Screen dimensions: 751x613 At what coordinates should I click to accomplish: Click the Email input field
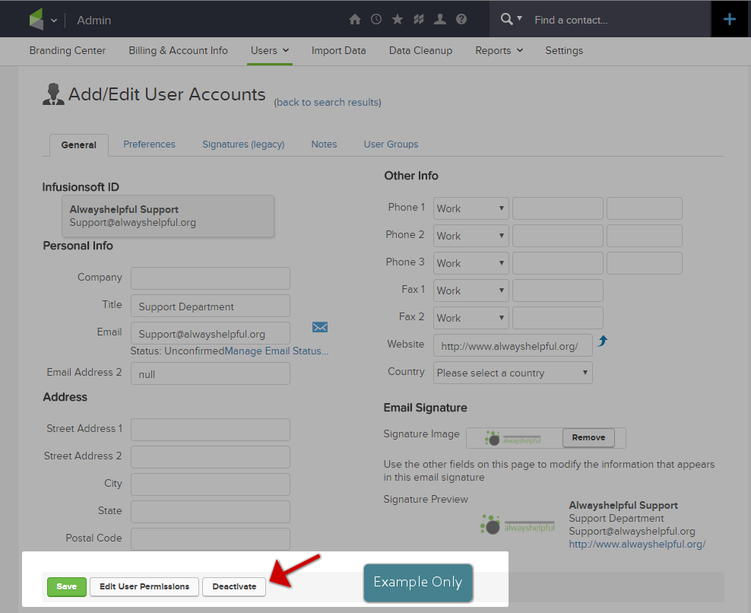(210, 333)
